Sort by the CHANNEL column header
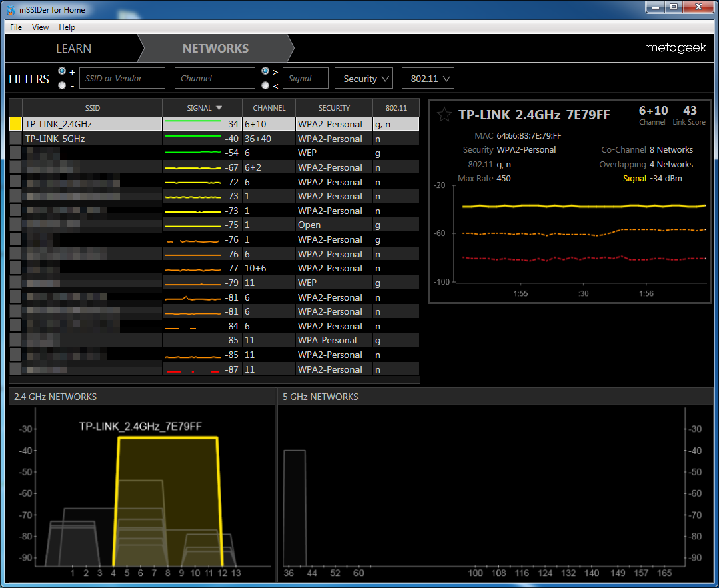Screen dimensions: 719x588 click(269, 108)
